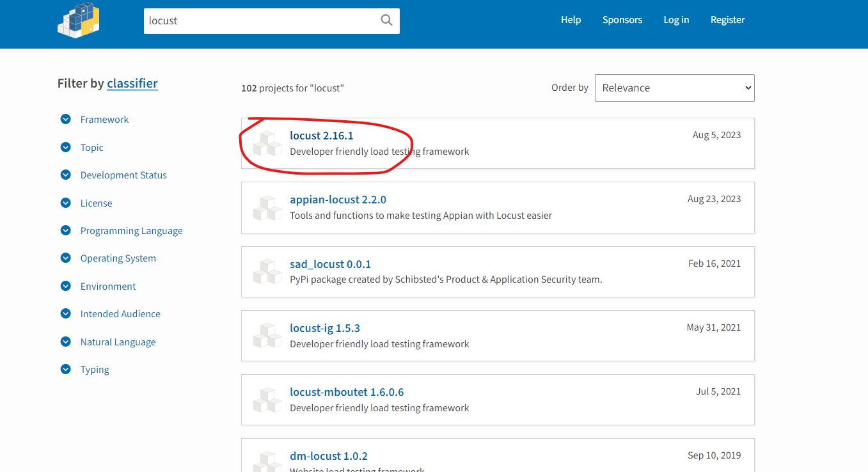Expand the Programming Language filter
This screenshot has height=472, width=868.
[x=131, y=231]
